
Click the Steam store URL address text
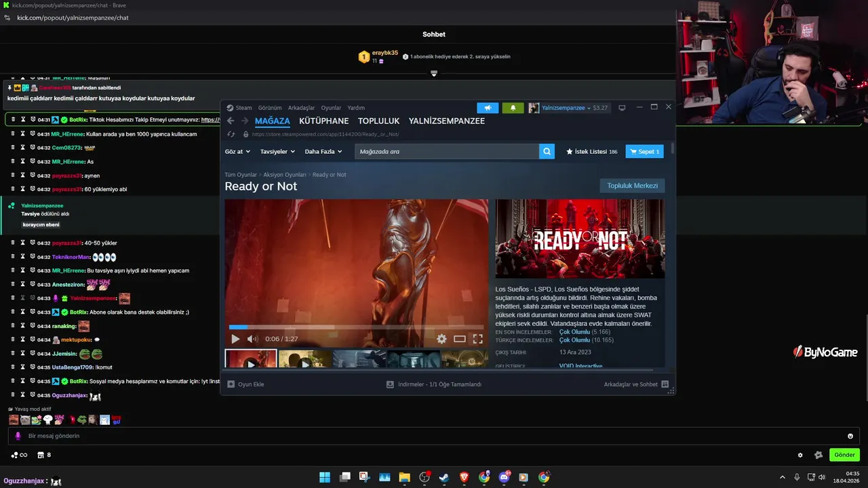click(325, 134)
